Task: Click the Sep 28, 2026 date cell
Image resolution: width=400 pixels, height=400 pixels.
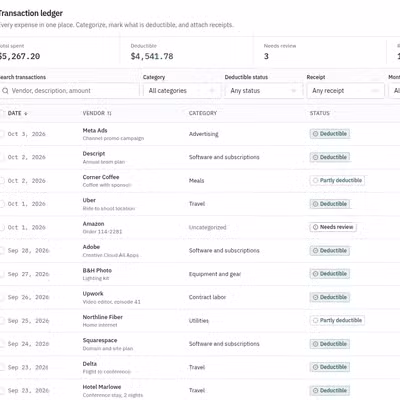Action: [28, 251]
